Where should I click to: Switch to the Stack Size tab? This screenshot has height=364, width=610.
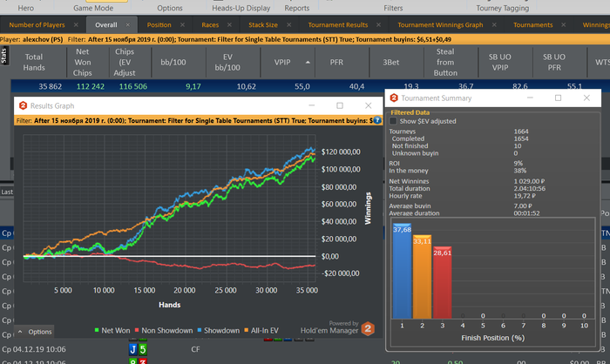(x=263, y=25)
